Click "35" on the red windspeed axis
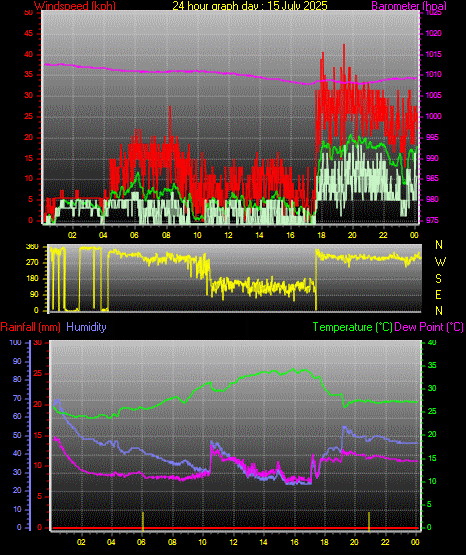Viewport: 466px width, 555px height. [x=28, y=75]
